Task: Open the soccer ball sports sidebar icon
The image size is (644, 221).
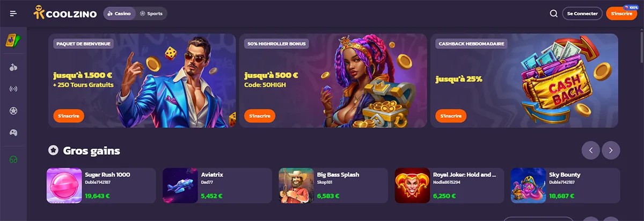Action: pyautogui.click(x=13, y=110)
